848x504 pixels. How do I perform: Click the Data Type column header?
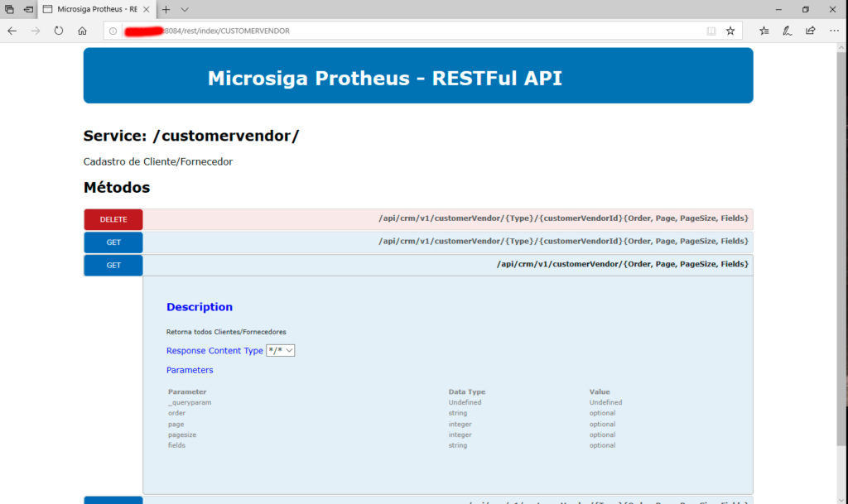(467, 391)
